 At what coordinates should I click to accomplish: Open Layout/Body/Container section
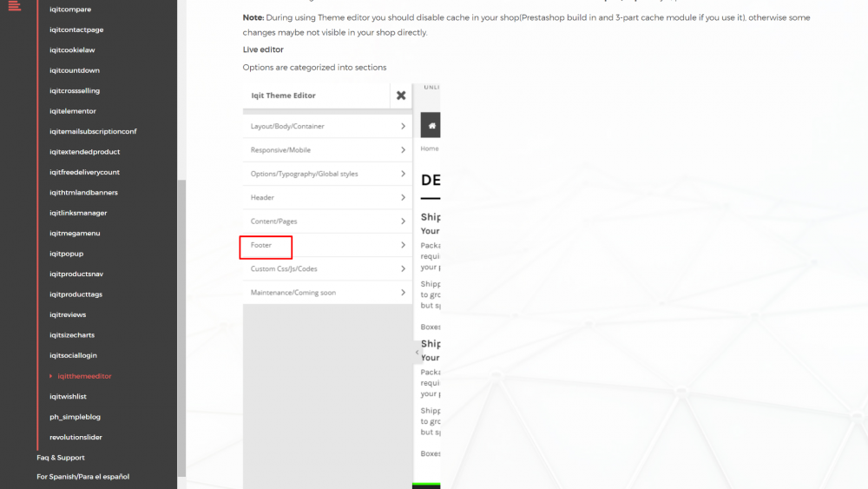pyautogui.click(x=327, y=126)
